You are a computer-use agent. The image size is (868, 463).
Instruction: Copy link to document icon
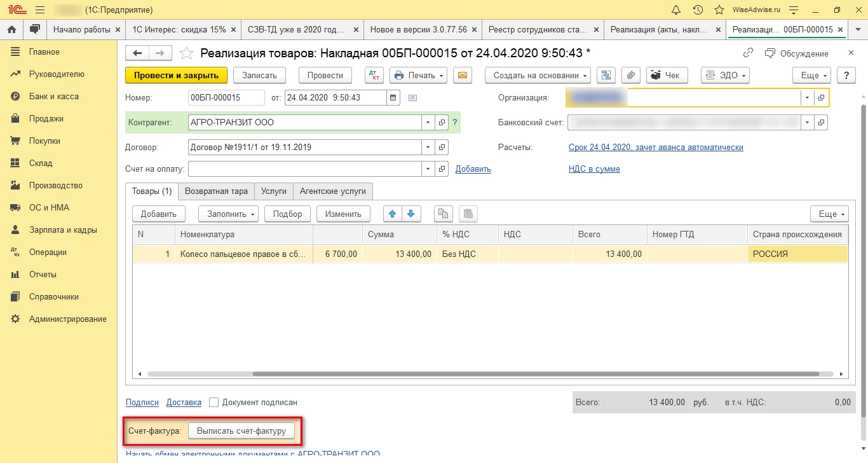click(749, 53)
